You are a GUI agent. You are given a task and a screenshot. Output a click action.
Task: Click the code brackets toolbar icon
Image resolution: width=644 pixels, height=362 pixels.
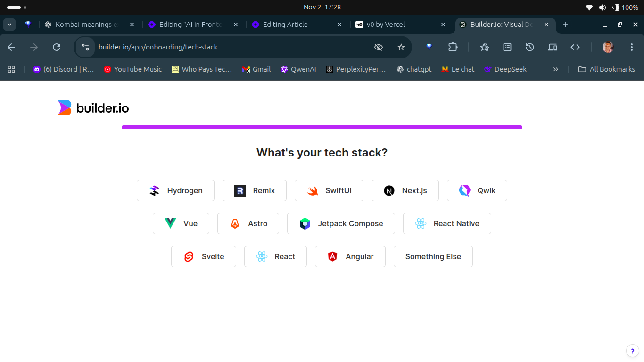575,47
